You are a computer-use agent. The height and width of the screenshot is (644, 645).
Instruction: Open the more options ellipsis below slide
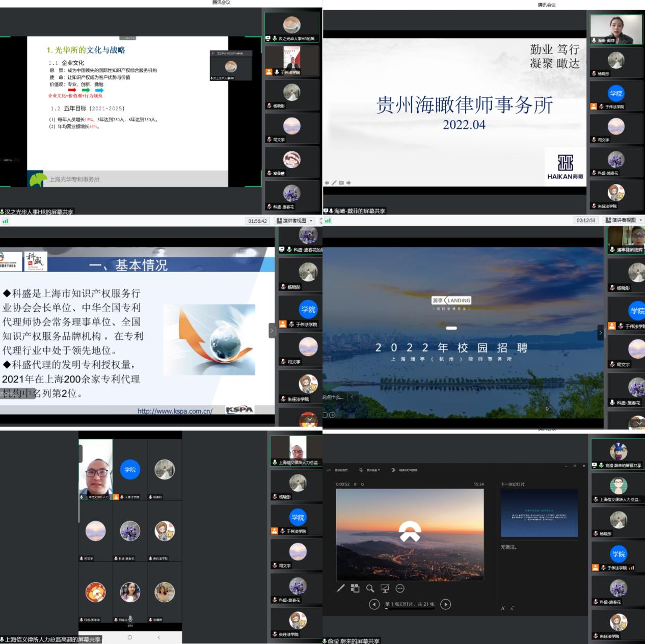click(400, 588)
